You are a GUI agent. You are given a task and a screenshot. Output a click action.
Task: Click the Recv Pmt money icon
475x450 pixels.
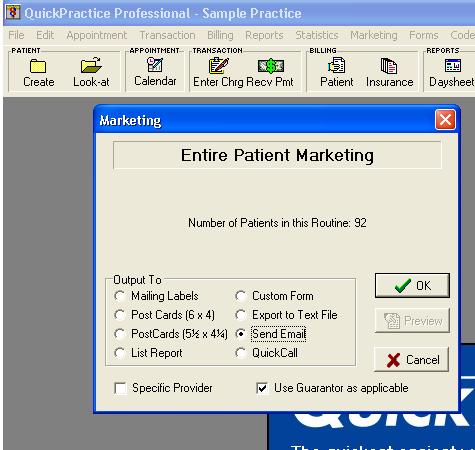point(271,66)
